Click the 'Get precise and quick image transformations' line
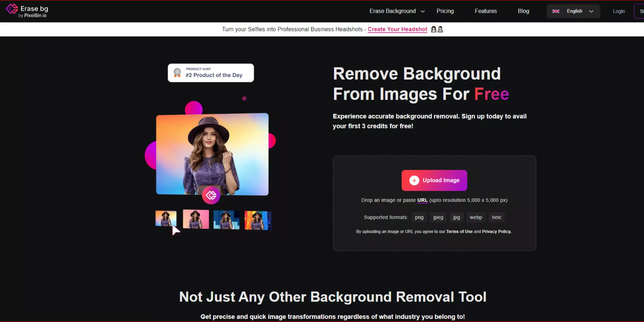This screenshot has height=322, width=644. click(x=333, y=317)
